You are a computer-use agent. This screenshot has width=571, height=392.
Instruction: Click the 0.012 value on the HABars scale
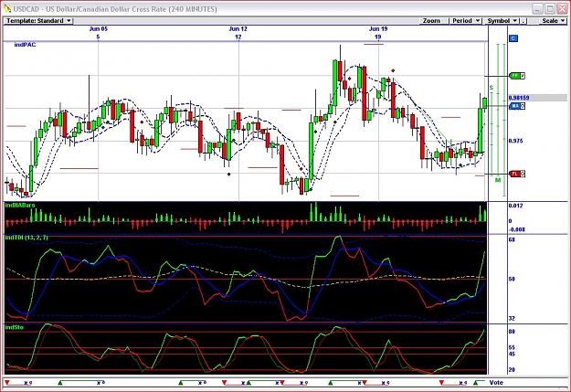515,206
